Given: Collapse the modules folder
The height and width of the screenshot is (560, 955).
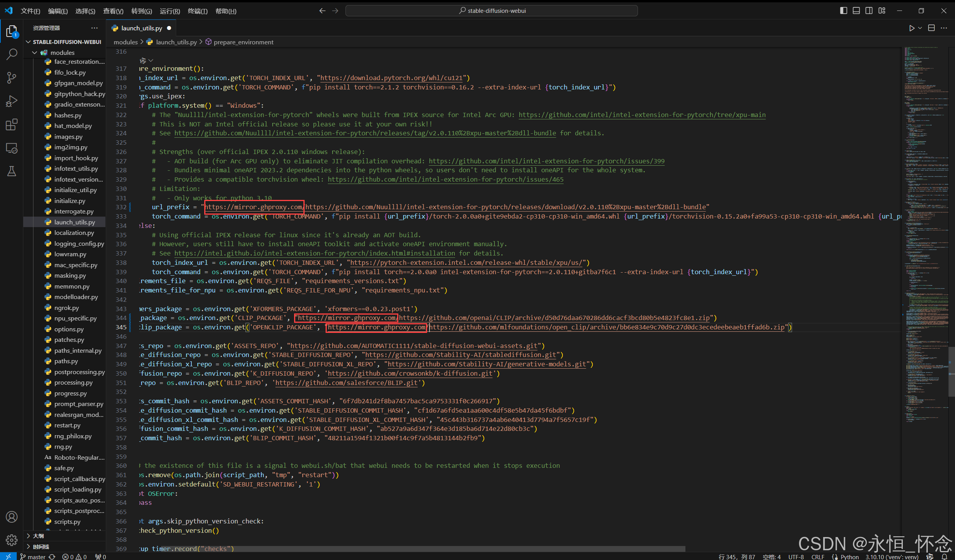Looking at the screenshot, I should 35,52.
